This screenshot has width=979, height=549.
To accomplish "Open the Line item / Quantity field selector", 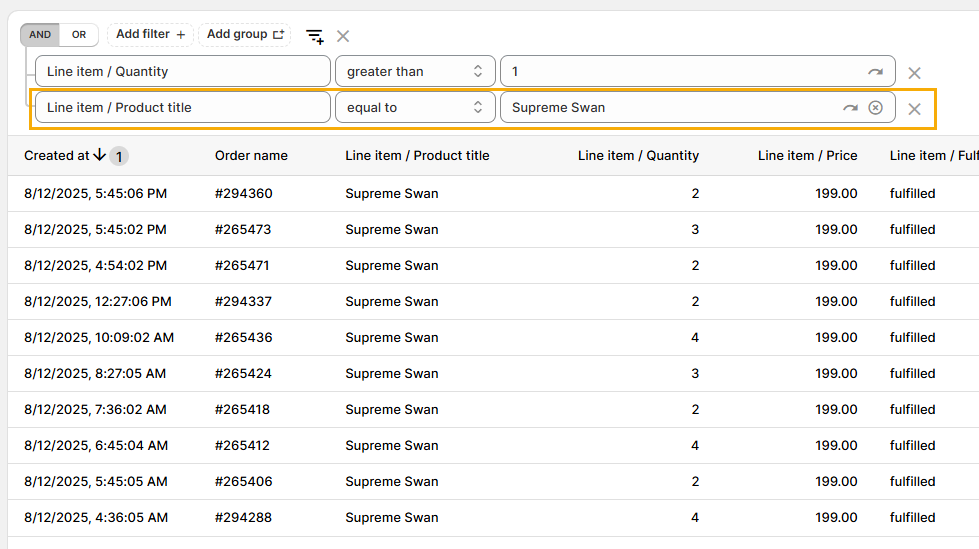I will (x=182, y=72).
